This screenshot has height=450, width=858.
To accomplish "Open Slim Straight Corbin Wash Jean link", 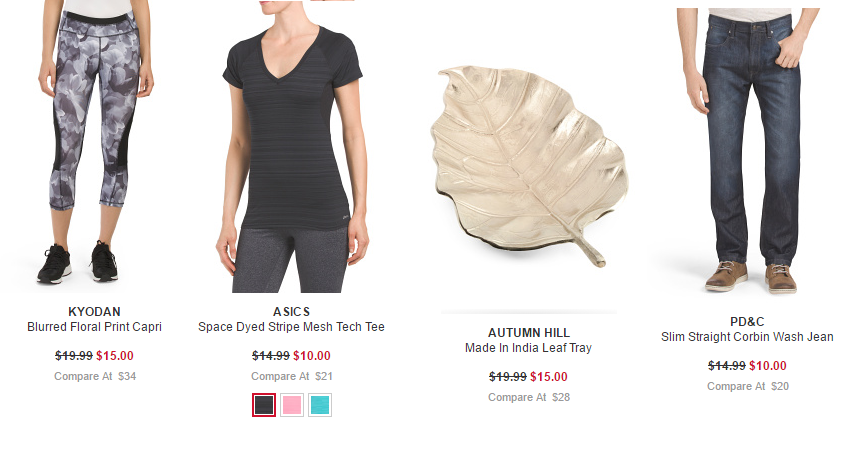I will [747, 337].
